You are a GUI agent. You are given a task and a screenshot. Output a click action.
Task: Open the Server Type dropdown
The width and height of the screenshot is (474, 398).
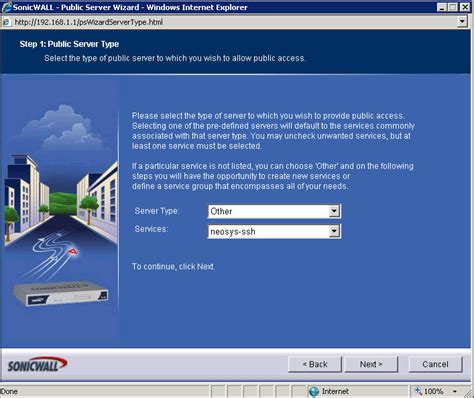[274, 211]
